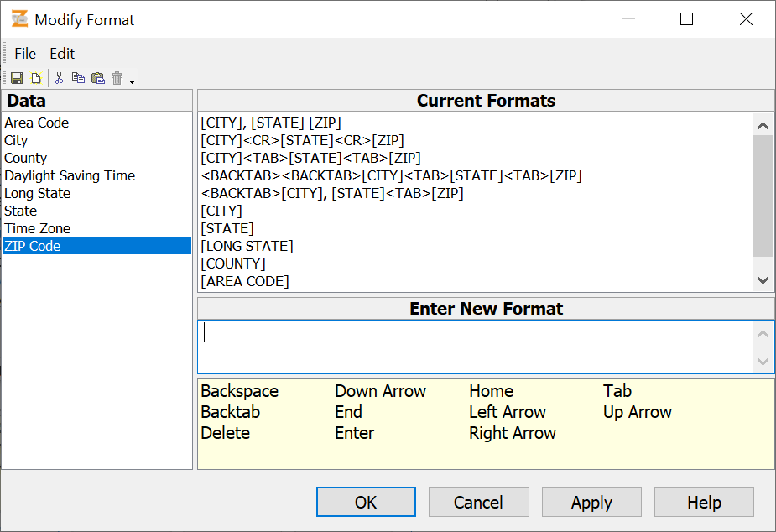Open the File menu
This screenshot has height=532, width=776.
point(25,53)
